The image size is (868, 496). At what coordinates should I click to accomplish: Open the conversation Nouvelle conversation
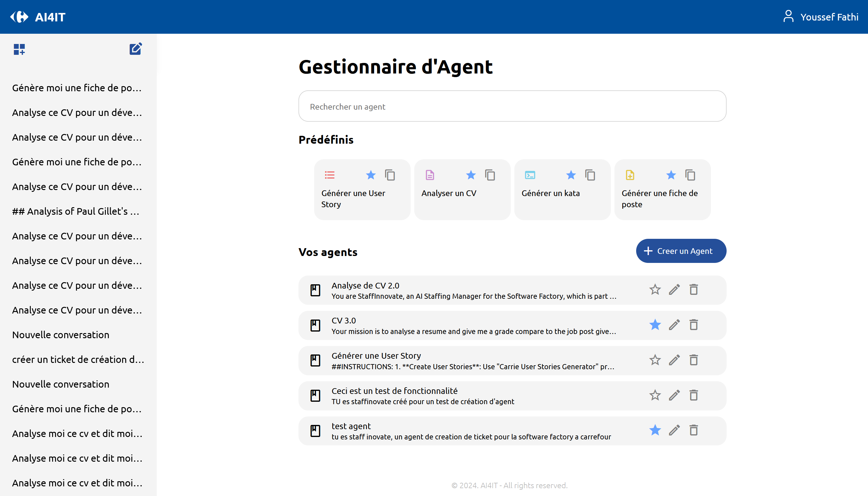point(60,335)
